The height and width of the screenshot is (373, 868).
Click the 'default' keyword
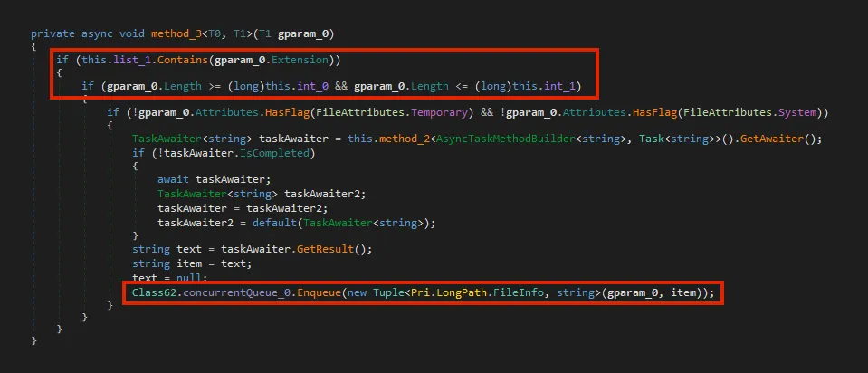click(x=274, y=223)
